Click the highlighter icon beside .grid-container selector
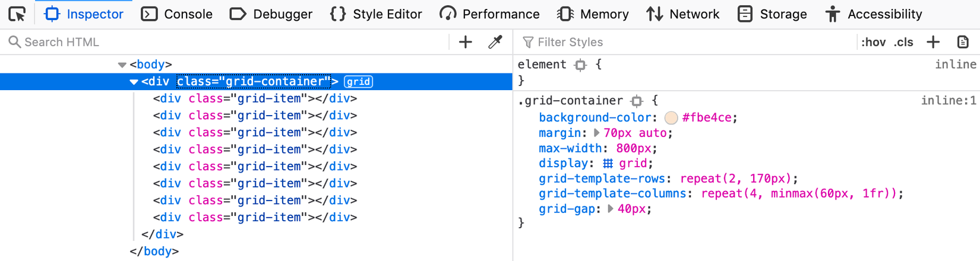The width and height of the screenshot is (980, 261). (x=637, y=101)
